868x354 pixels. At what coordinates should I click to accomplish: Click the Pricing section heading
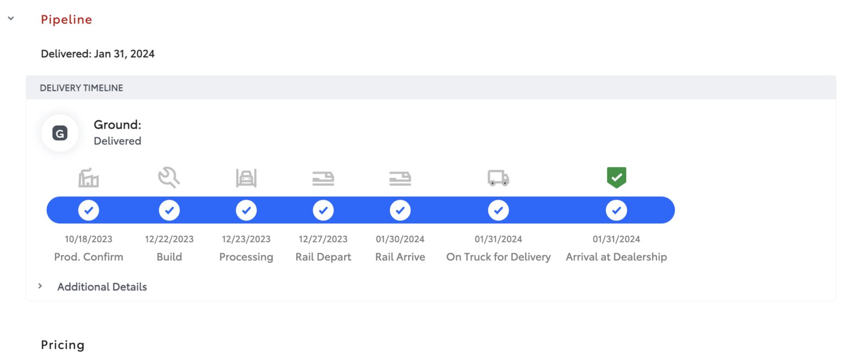[62, 345]
